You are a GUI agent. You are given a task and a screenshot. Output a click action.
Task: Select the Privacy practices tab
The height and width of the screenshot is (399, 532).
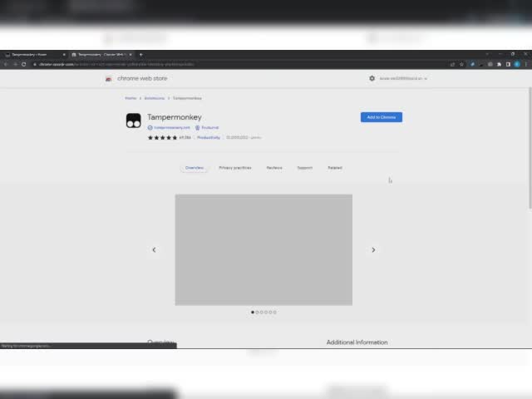(x=235, y=168)
